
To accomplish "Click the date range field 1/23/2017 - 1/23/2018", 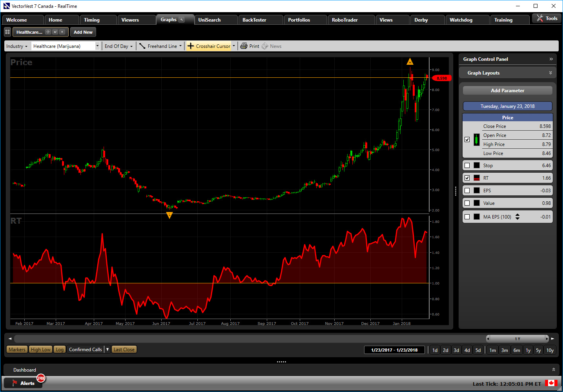I will point(394,350).
